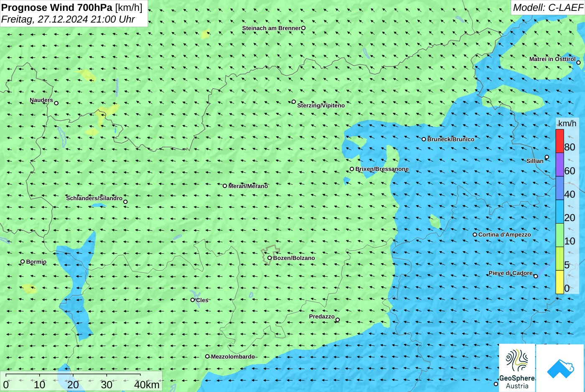Image resolution: width=585 pixels, height=392 pixels.
Task: Click the "Bozen/Bolzano" label text
Action: click(294, 258)
